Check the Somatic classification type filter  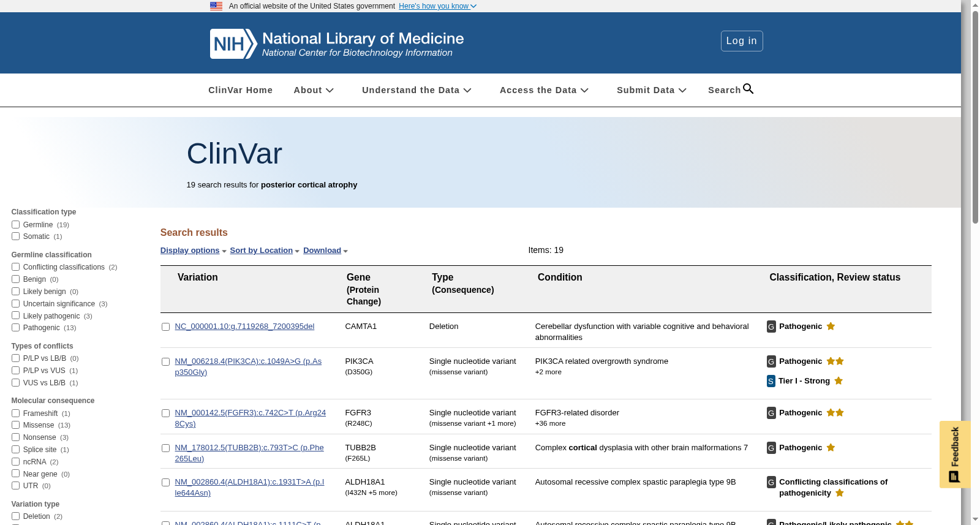[15, 236]
